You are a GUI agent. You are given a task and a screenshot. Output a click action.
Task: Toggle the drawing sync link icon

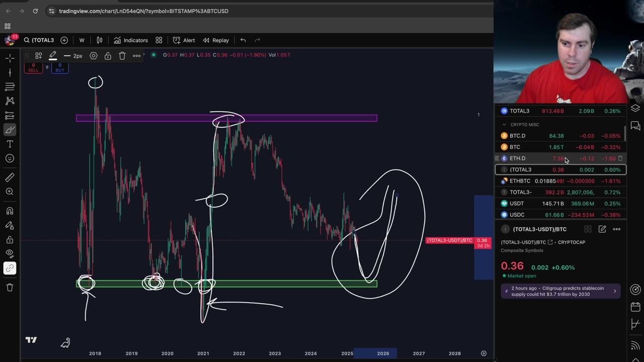10,268
